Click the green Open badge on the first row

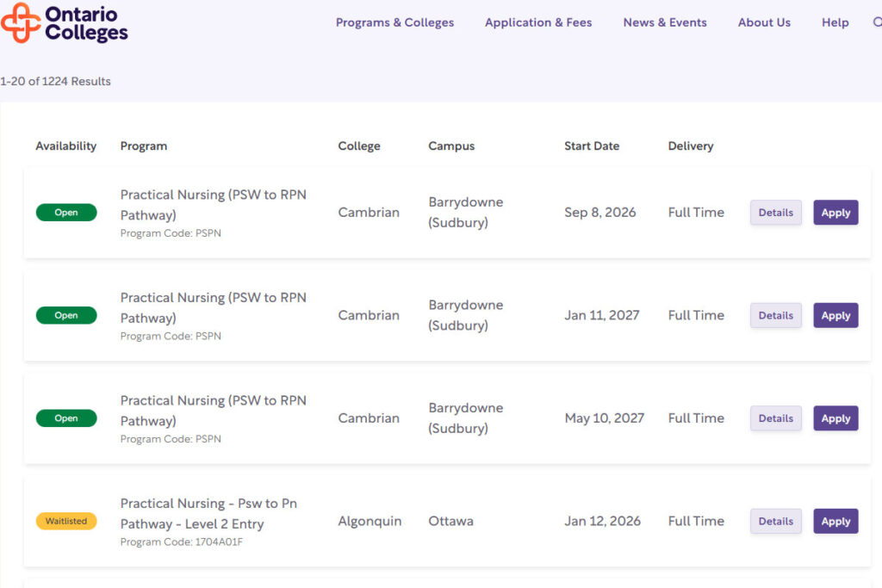tap(66, 212)
